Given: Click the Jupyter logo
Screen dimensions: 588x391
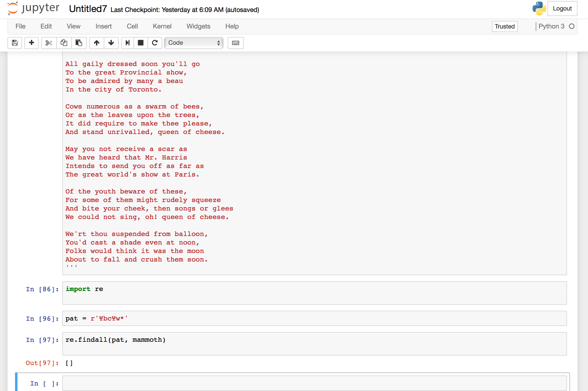Looking at the screenshot, I should point(33,8).
